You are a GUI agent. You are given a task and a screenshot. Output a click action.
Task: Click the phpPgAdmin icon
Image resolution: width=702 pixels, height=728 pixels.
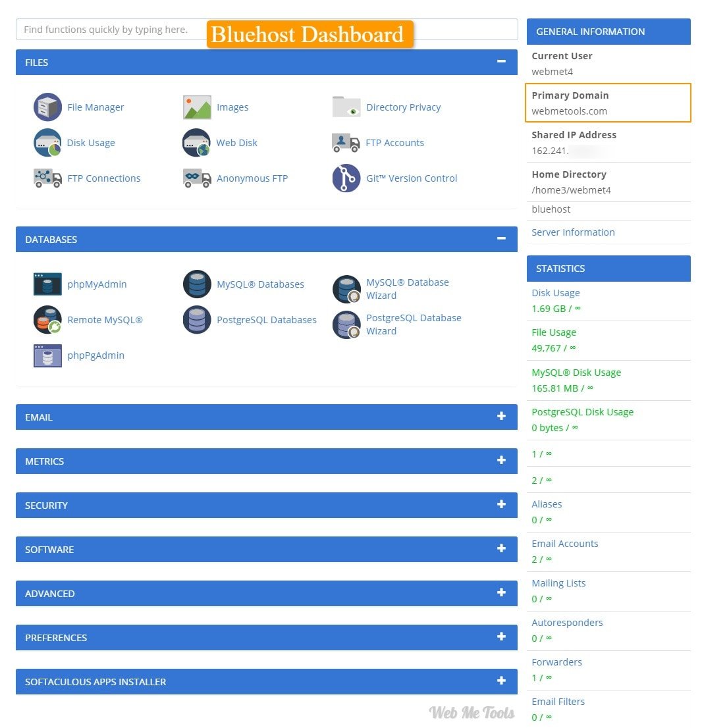[x=47, y=355]
